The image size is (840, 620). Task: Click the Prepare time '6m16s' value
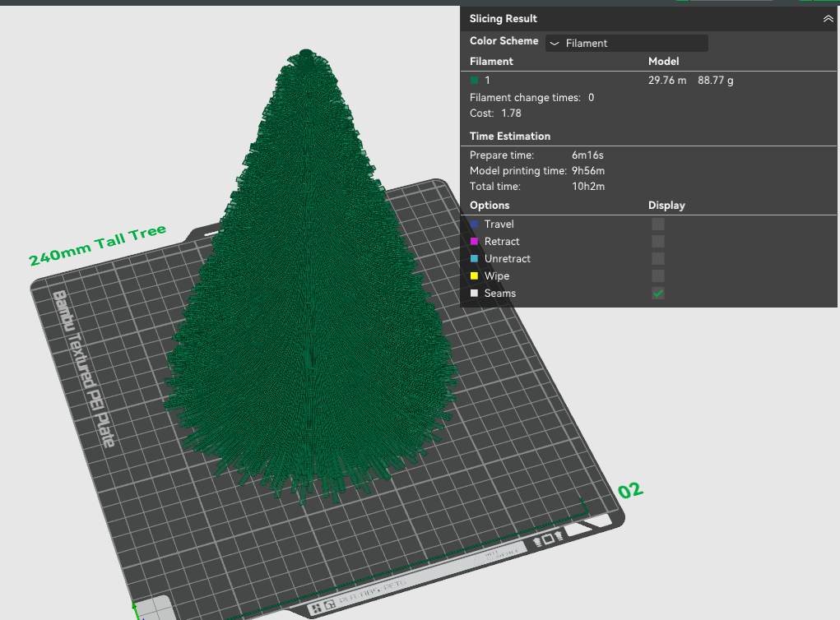587,155
